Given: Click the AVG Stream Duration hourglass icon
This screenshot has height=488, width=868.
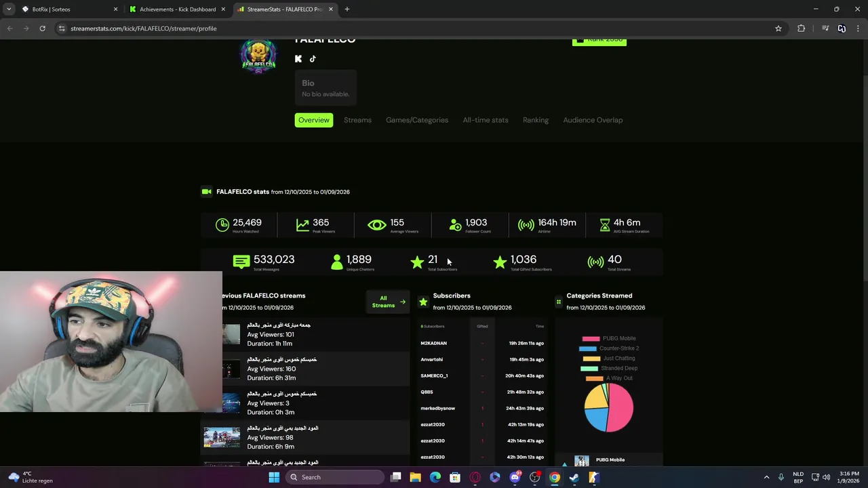Looking at the screenshot, I should 605,225.
